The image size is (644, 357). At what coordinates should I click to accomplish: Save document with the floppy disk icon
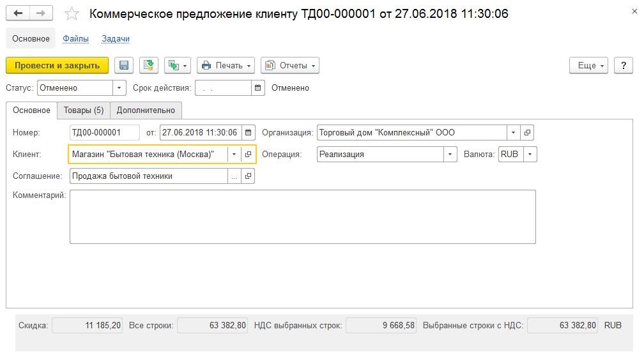point(124,65)
